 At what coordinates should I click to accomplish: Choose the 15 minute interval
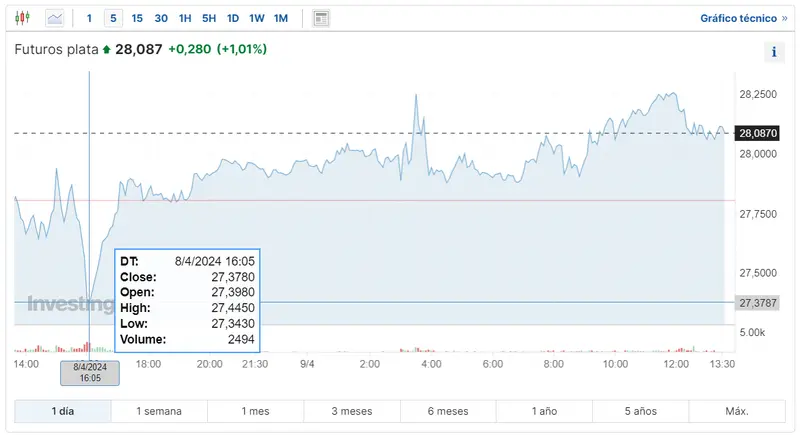pos(137,18)
